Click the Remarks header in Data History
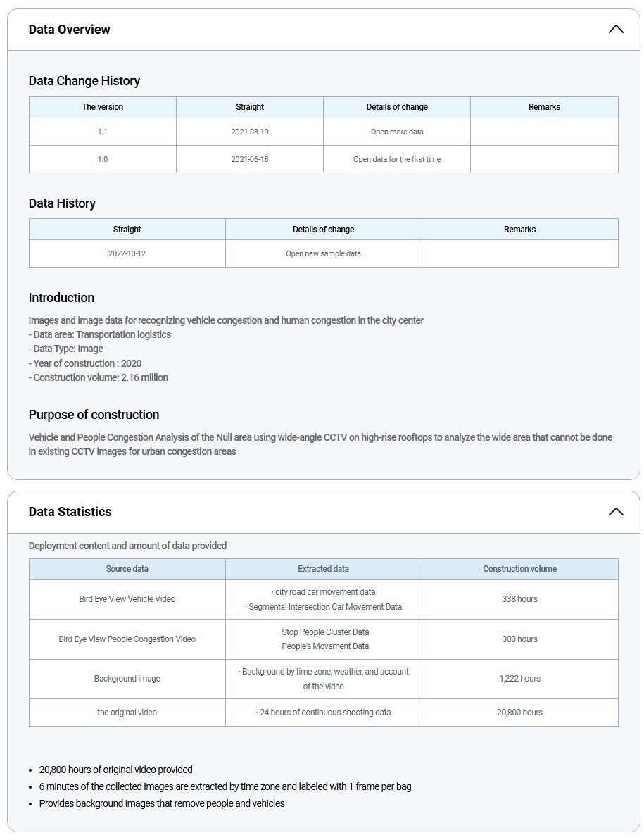This screenshot has height=840, width=644. [x=519, y=230]
